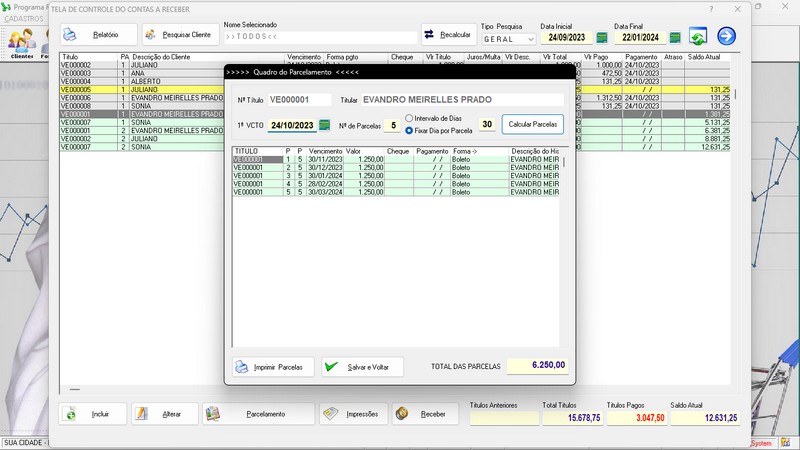The image size is (800, 450).
Task: Select the Intervalo de Dias radio option
Action: [x=409, y=119]
